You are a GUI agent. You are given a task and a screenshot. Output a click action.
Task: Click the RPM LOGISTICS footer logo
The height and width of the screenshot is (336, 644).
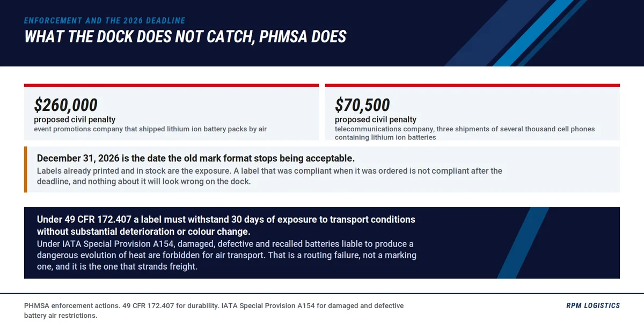point(593,305)
